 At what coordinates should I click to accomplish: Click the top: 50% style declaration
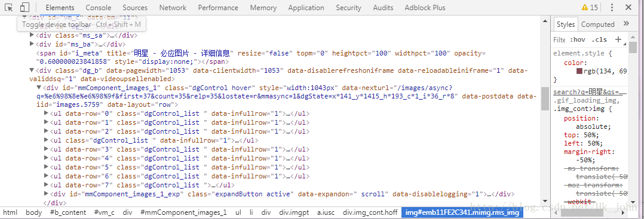coord(582,135)
